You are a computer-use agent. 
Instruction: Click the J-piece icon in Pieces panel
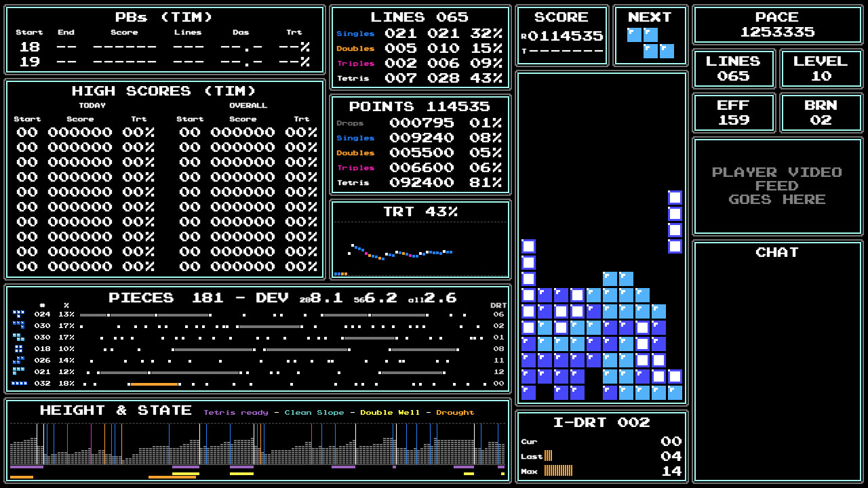click(18, 326)
